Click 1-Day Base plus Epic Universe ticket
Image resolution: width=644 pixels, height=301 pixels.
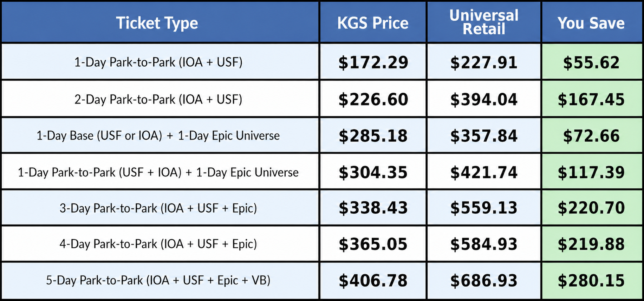(158, 136)
